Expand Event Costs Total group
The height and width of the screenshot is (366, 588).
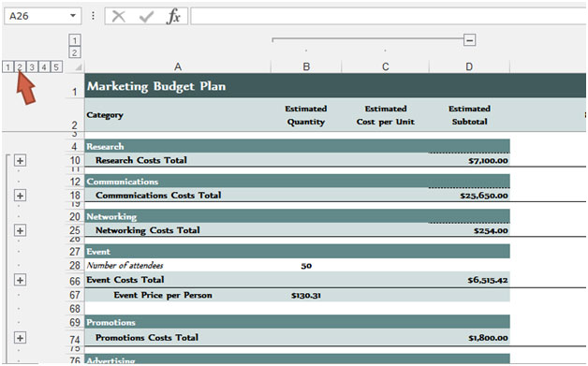coord(20,280)
